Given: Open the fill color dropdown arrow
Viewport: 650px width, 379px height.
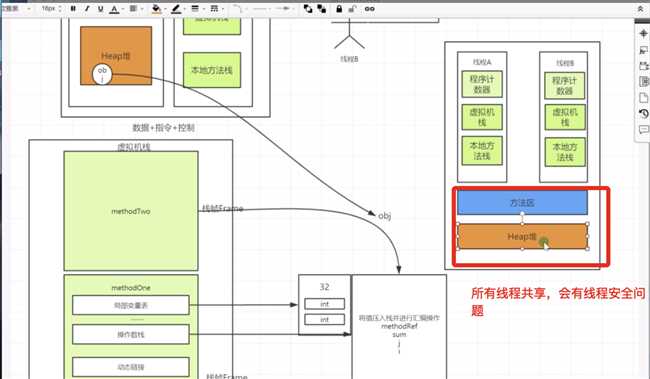Looking at the screenshot, I should click(165, 9).
